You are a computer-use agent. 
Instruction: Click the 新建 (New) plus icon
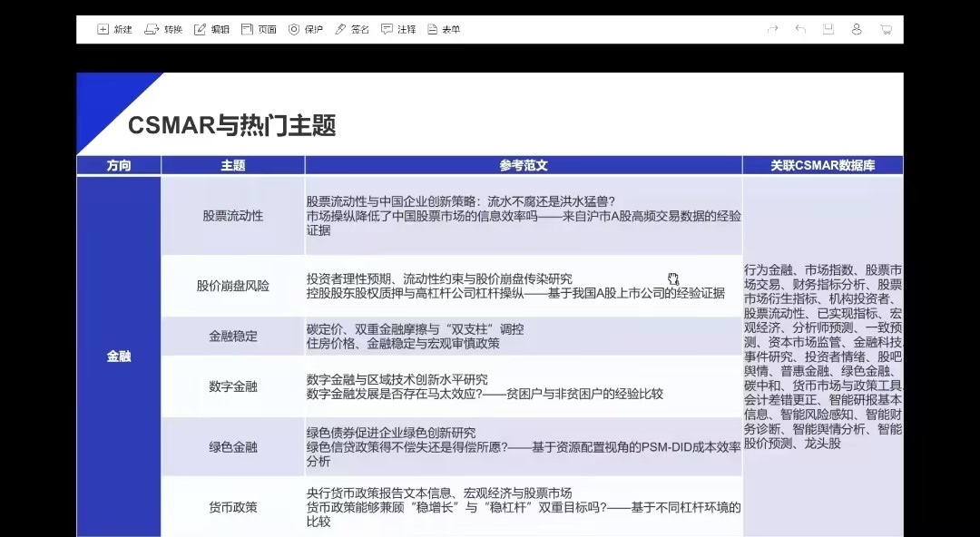(x=103, y=29)
